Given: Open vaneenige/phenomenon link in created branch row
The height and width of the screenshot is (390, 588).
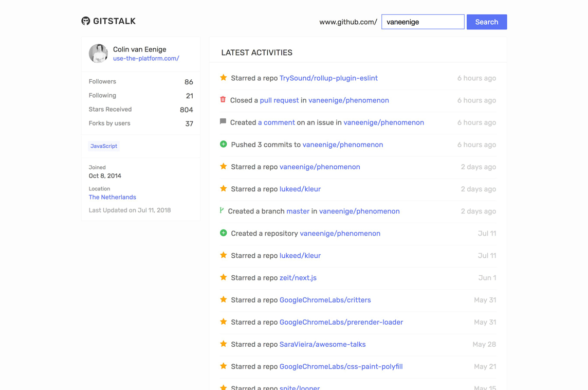Looking at the screenshot, I should [x=359, y=211].
